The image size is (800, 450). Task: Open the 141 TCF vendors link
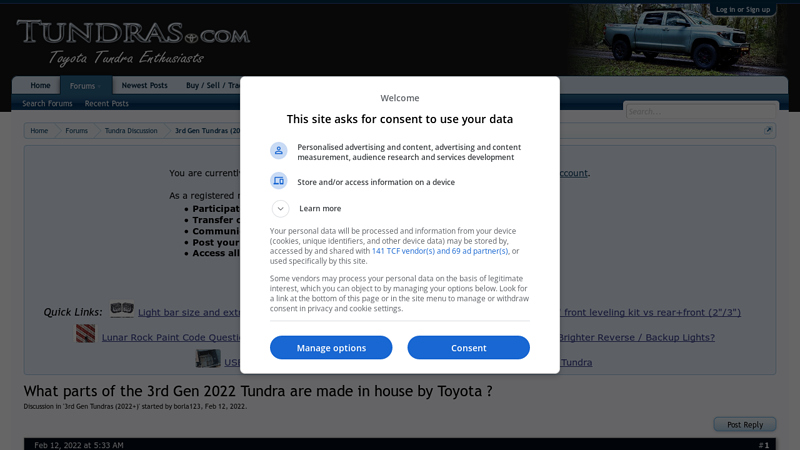coord(441,251)
